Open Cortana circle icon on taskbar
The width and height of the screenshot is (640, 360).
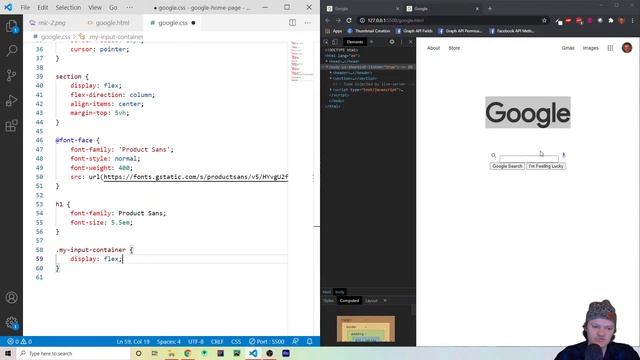pyautogui.click(x=138, y=353)
